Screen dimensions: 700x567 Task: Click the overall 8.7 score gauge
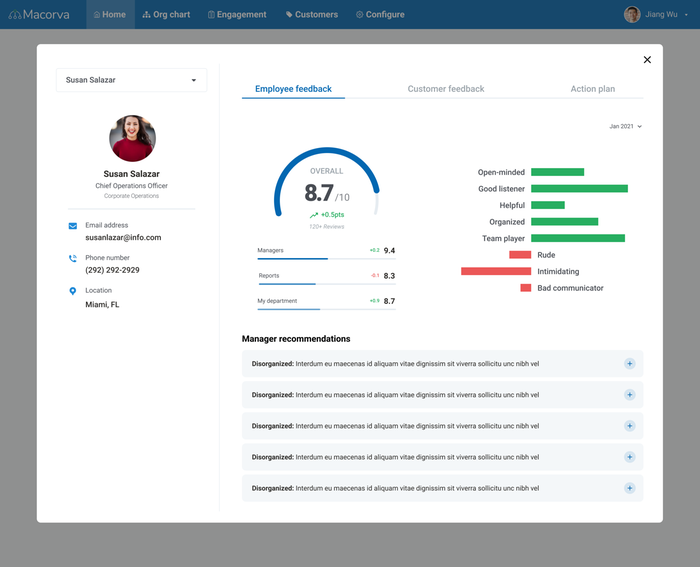click(x=327, y=182)
